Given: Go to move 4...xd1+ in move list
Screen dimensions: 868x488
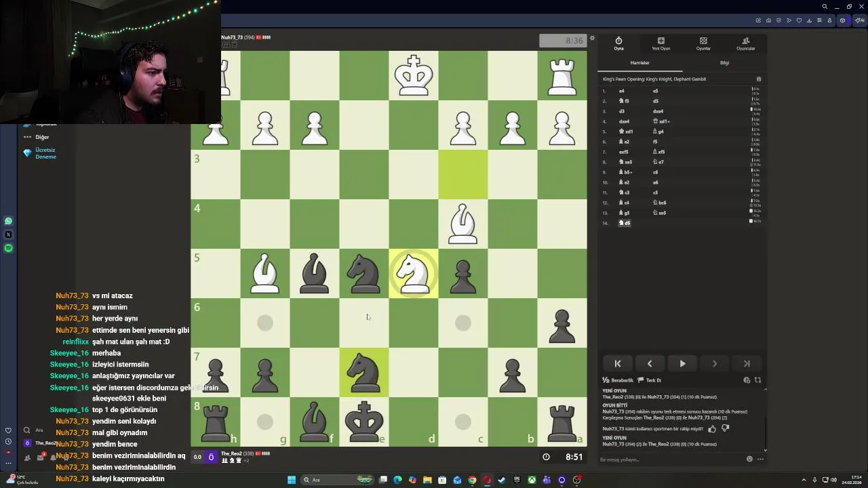Looking at the screenshot, I should click(x=661, y=121).
